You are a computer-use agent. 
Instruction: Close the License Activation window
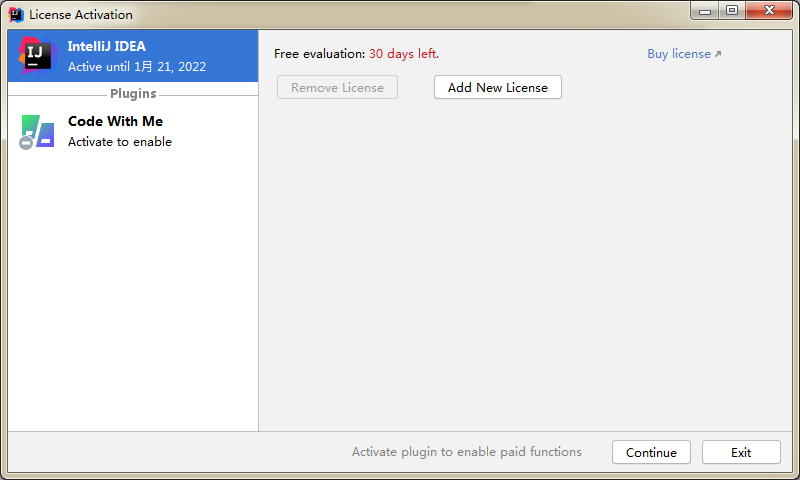(769, 10)
